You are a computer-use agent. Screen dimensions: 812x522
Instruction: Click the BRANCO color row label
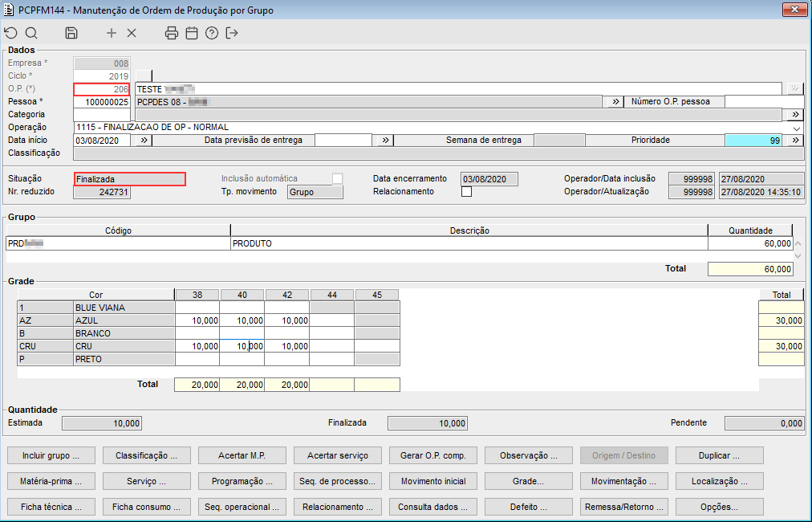click(x=124, y=333)
